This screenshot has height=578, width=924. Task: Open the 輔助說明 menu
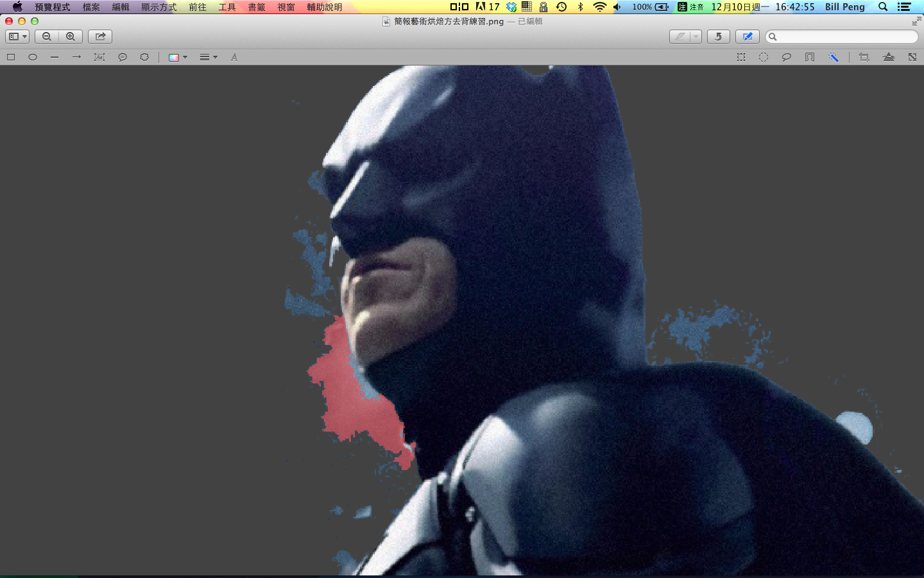point(325,7)
